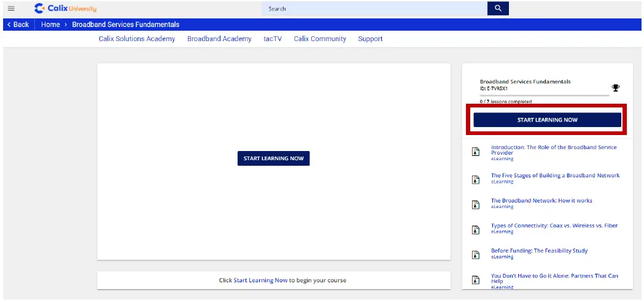This screenshot has height=302, width=644.
Task: Open The Five Stages of Building a Broadband Network
Action: [x=555, y=176]
